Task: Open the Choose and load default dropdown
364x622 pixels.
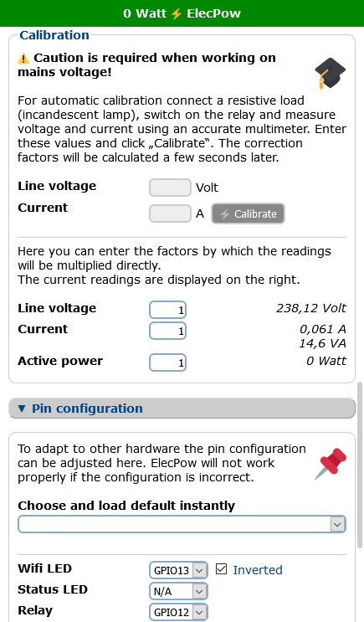Action: point(182,524)
